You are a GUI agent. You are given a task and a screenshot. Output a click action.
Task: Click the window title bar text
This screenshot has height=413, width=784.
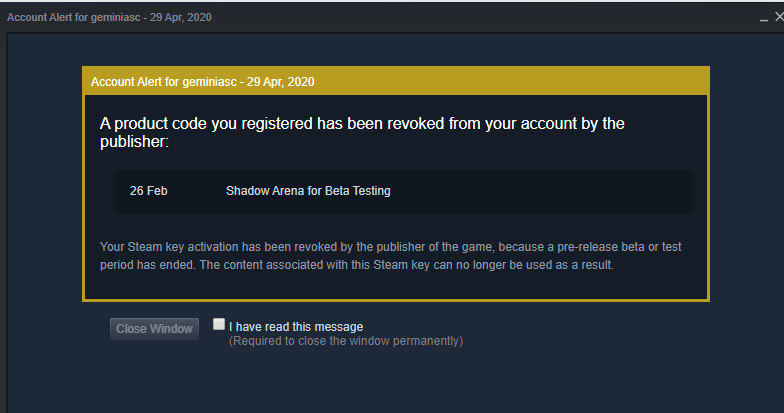tap(109, 17)
